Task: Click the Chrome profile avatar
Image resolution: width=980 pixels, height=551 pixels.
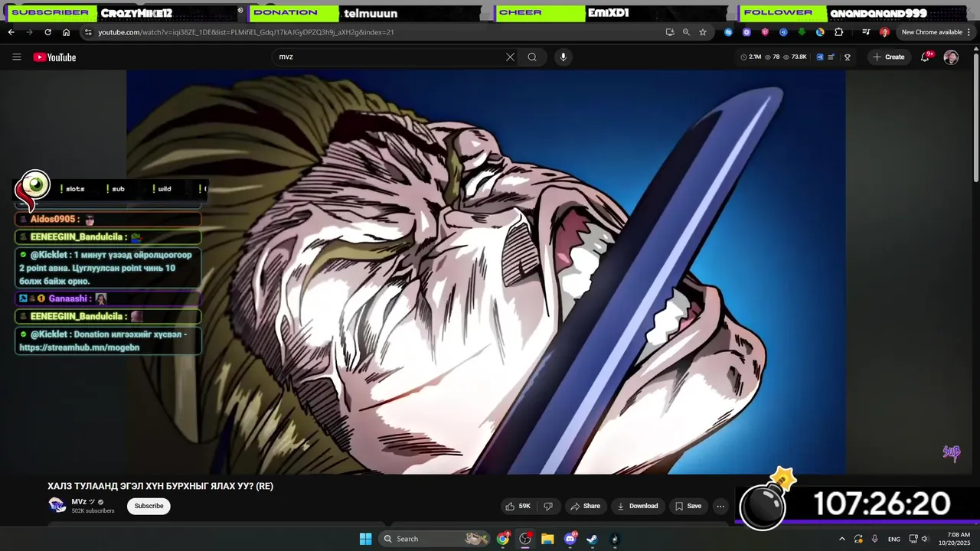Action: point(884,32)
